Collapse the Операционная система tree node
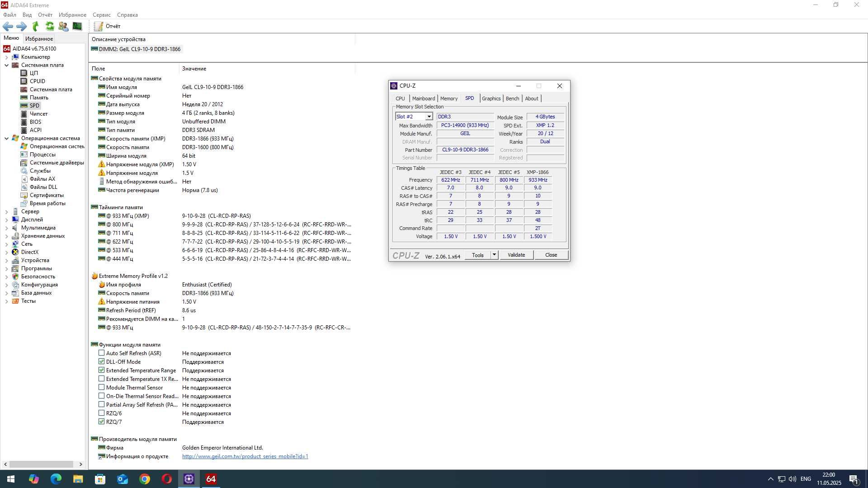Screen dimensions: 868x488 point(6,139)
